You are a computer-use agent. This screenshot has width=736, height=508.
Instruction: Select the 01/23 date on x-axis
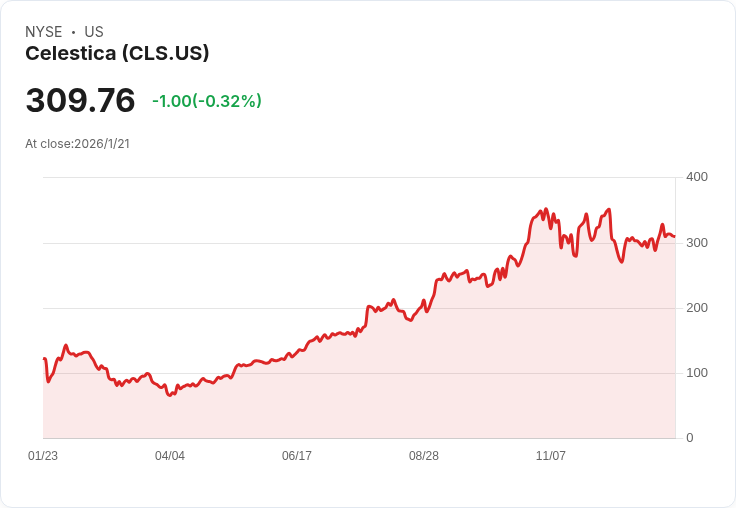click(x=43, y=456)
